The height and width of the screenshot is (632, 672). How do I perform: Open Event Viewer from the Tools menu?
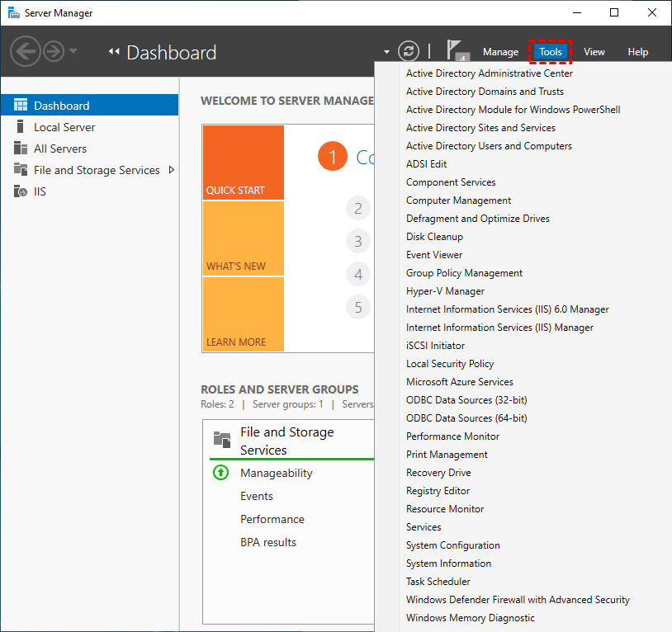[x=433, y=254]
